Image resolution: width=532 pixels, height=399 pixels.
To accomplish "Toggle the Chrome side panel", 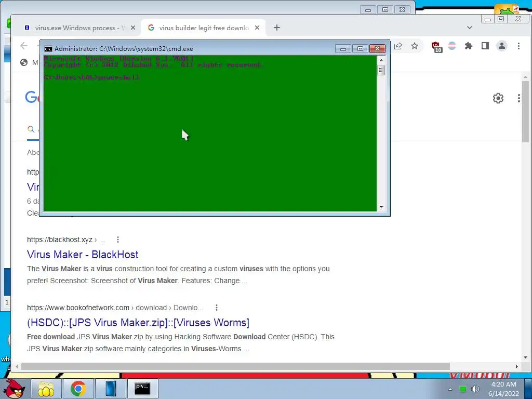I will pyautogui.click(x=485, y=46).
